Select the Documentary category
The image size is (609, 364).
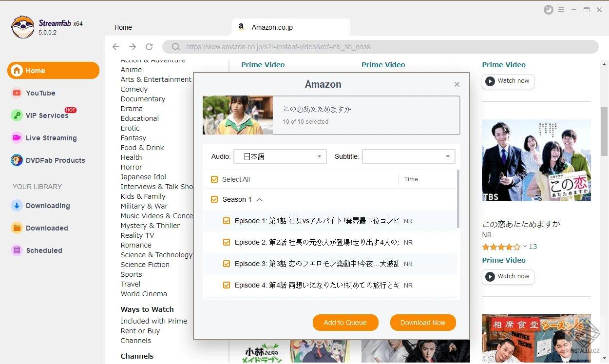[x=143, y=99]
